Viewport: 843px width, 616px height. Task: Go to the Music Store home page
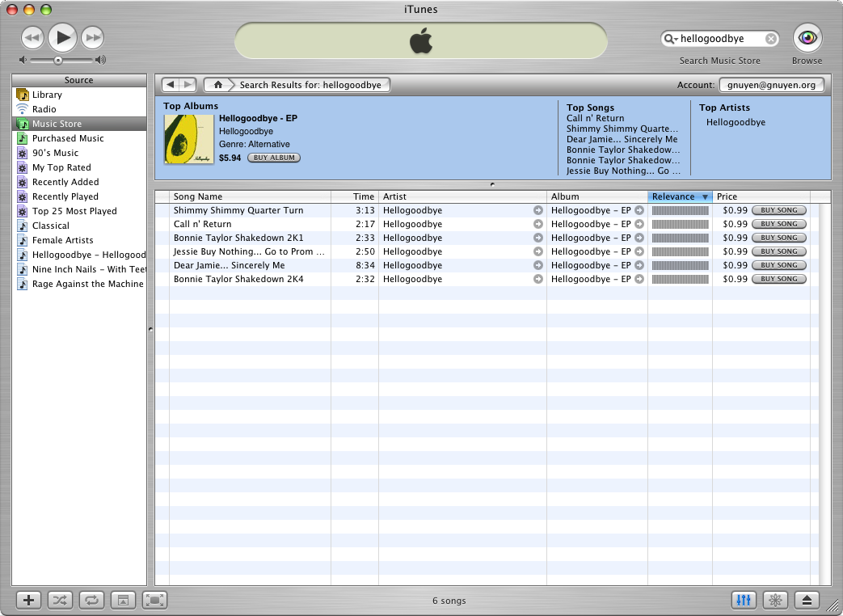[x=217, y=84]
